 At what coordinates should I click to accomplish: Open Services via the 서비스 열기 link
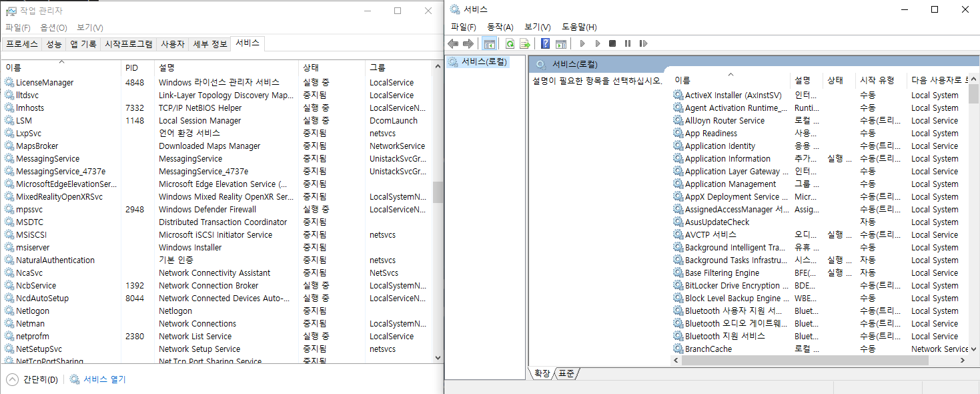pos(104,379)
